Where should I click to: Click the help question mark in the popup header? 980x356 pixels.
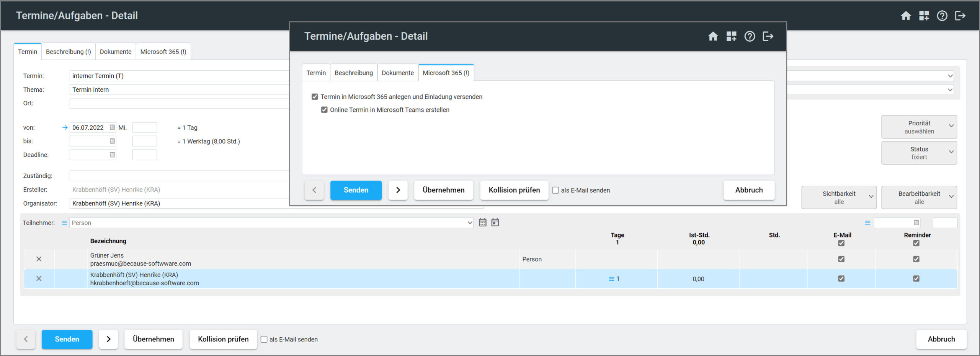[750, 36]
